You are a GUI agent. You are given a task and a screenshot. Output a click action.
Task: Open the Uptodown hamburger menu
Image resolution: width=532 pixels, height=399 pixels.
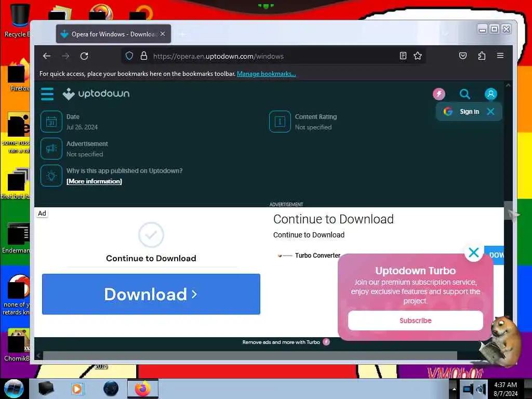(x=47, y=94)
